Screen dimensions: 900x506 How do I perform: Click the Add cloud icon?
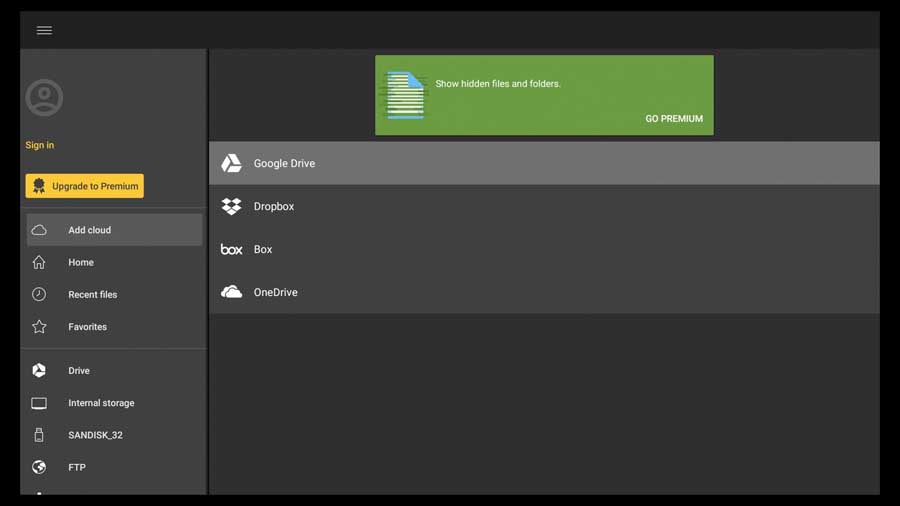(x=39, y=230)
